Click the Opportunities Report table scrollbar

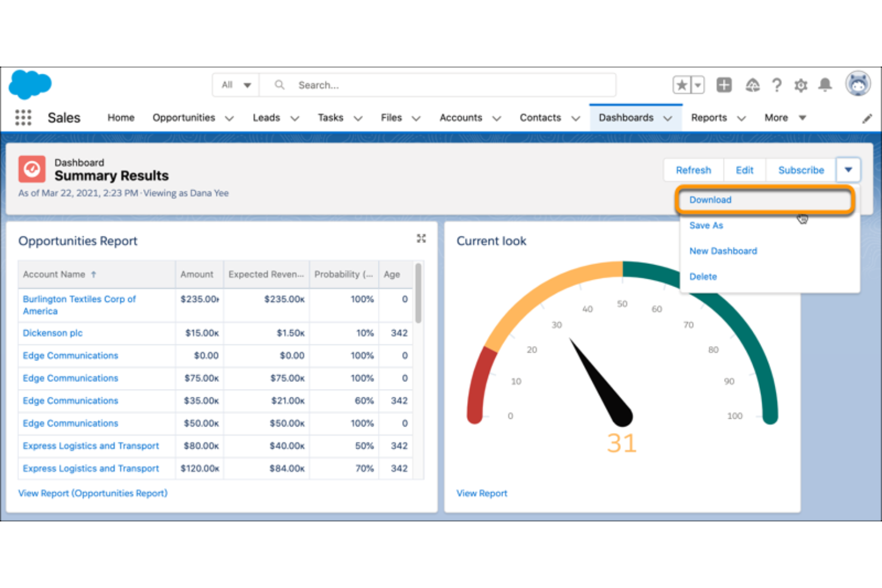point(418,293)
